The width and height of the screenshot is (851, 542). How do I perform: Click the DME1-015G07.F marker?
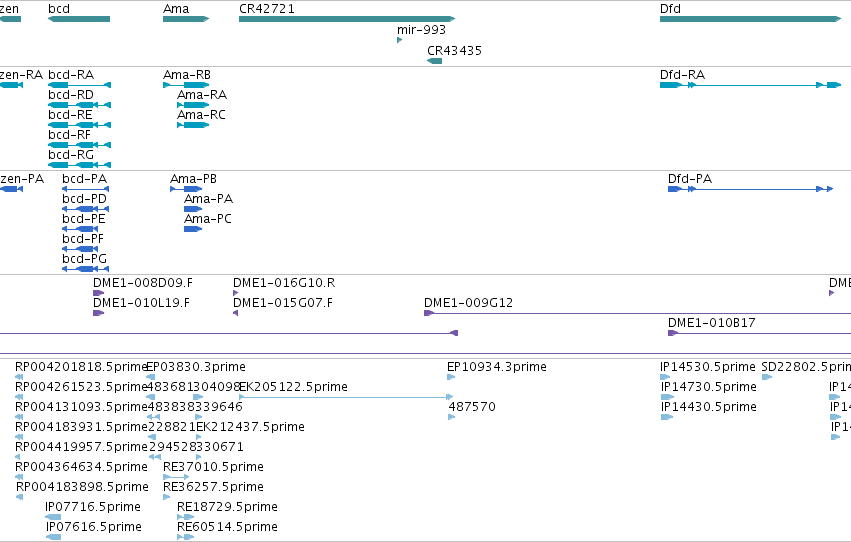click(x=236, y=313)
